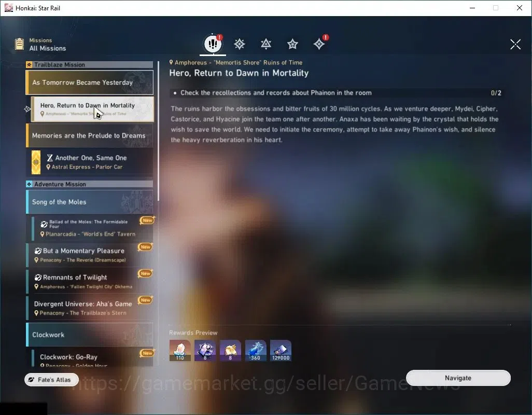Collapse the Clockwork mission group
Viewport: 532px width, 415px height.
click(x=90, y=335)
